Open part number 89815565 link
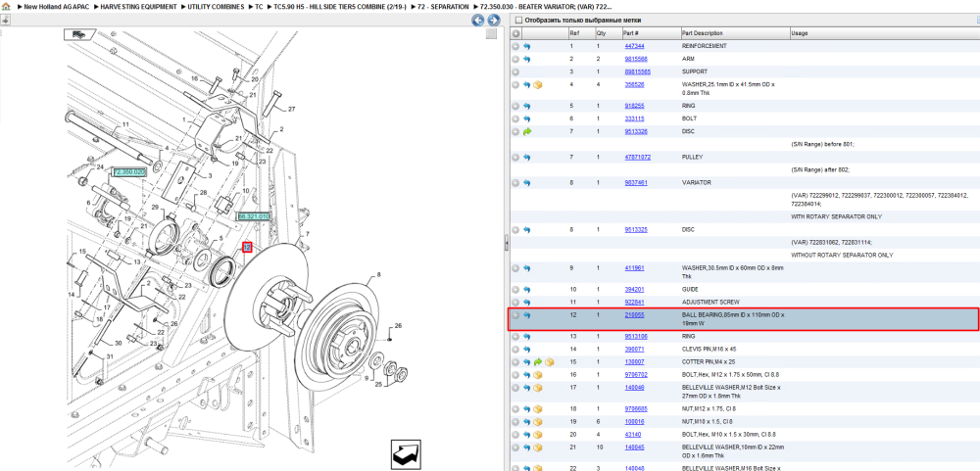This screenshot has height=471, width=980. 638,71
